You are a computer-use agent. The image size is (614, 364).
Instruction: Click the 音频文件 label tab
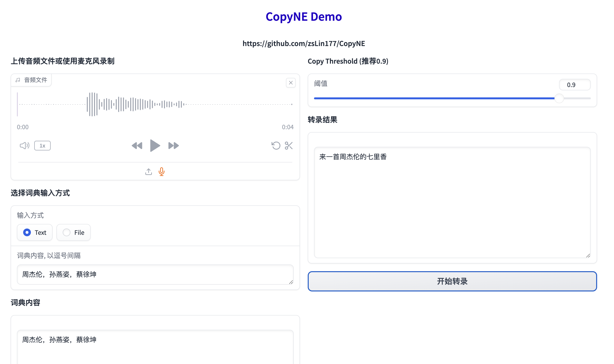click(x=31, y=80)
